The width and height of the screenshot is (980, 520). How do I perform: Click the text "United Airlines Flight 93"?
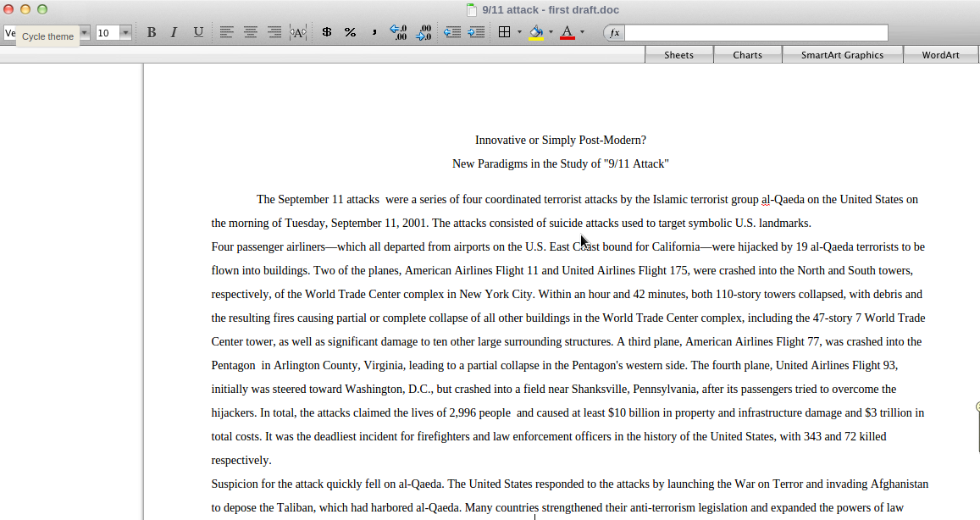click(x=836, y=366)
